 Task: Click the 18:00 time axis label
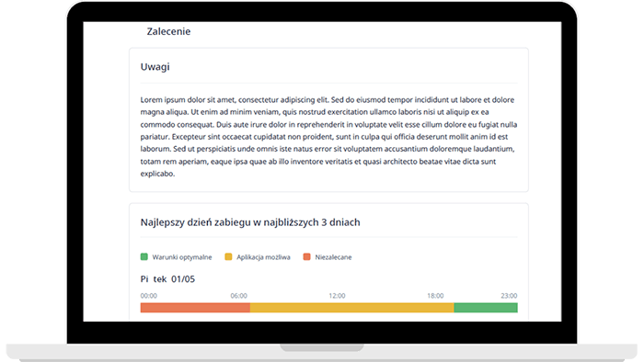[435, 296]
